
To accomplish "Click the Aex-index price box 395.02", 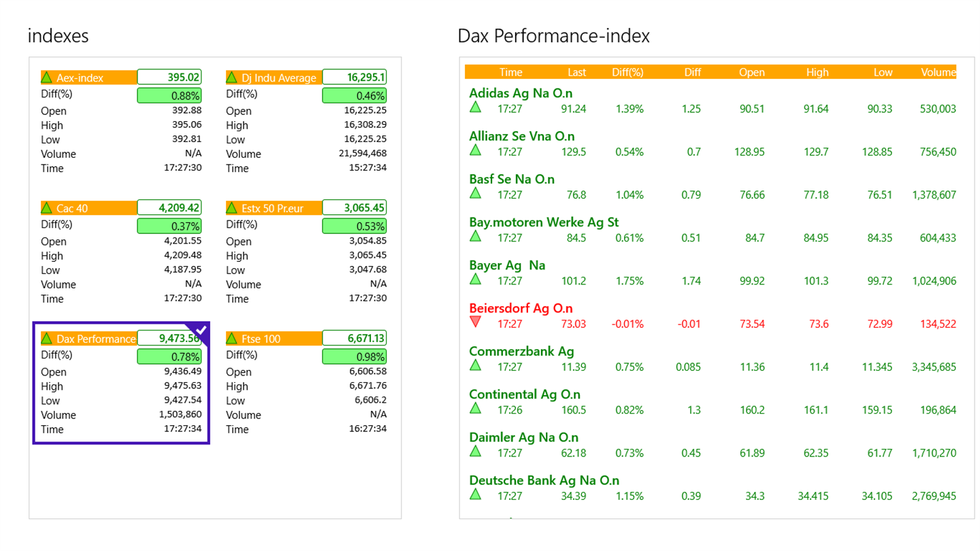I will pyautogui.click(x=169, y=78).
